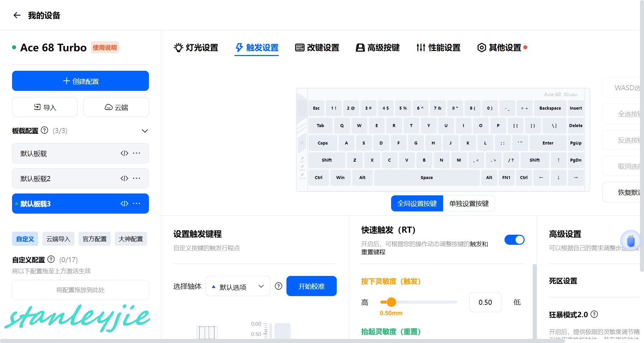This screenshot has height=343, width=644.
Task: Open the 云端 cloud button
Action: (116, 107)
